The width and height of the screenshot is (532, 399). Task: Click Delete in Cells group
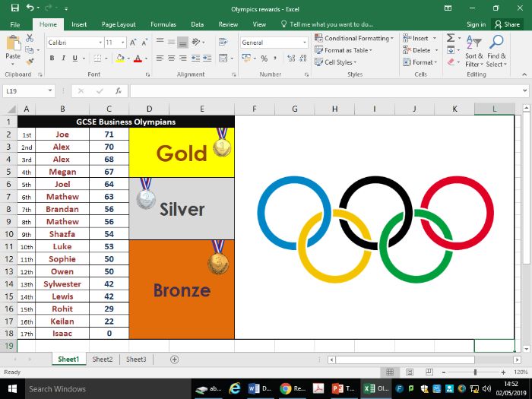point(421,50)
